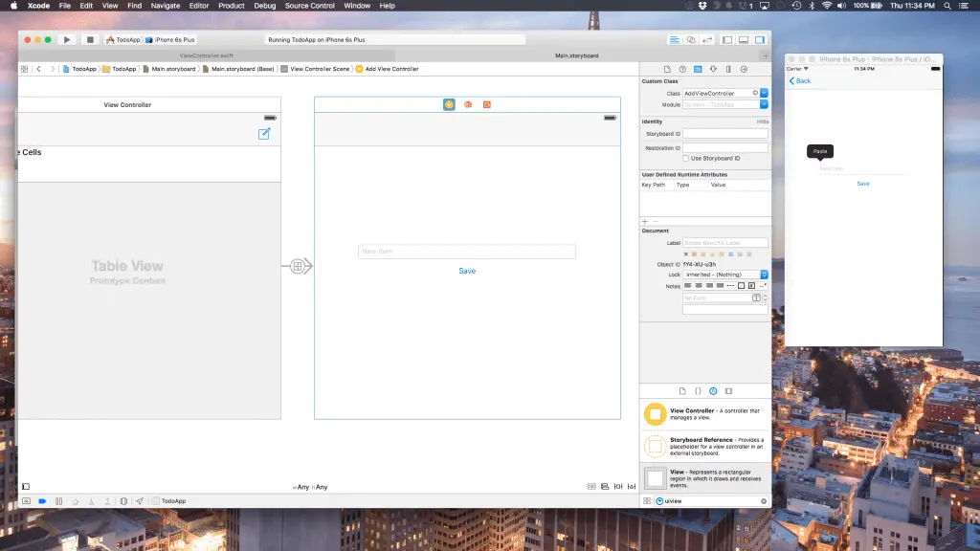Open the Module dropdown arrow

tap(764, 104)
